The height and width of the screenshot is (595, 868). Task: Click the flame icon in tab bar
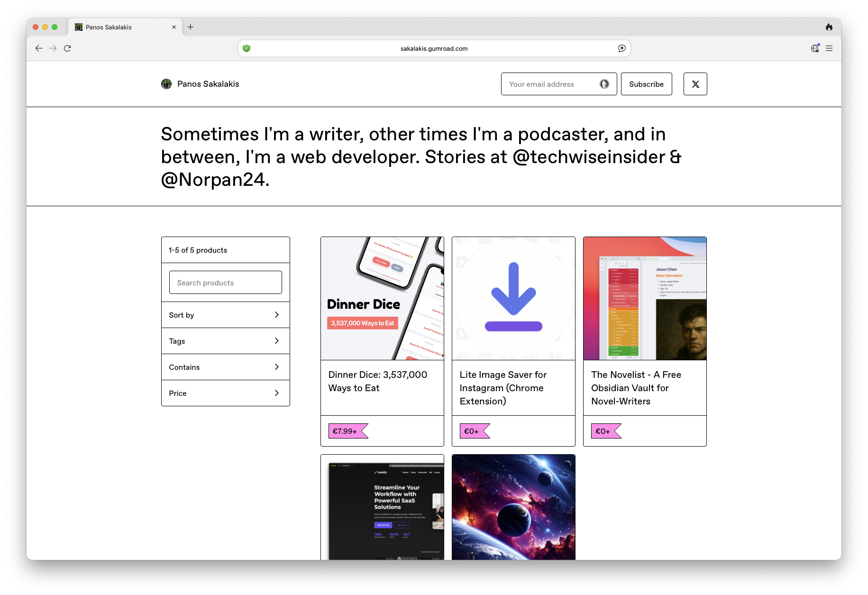(x=829, y=27)
